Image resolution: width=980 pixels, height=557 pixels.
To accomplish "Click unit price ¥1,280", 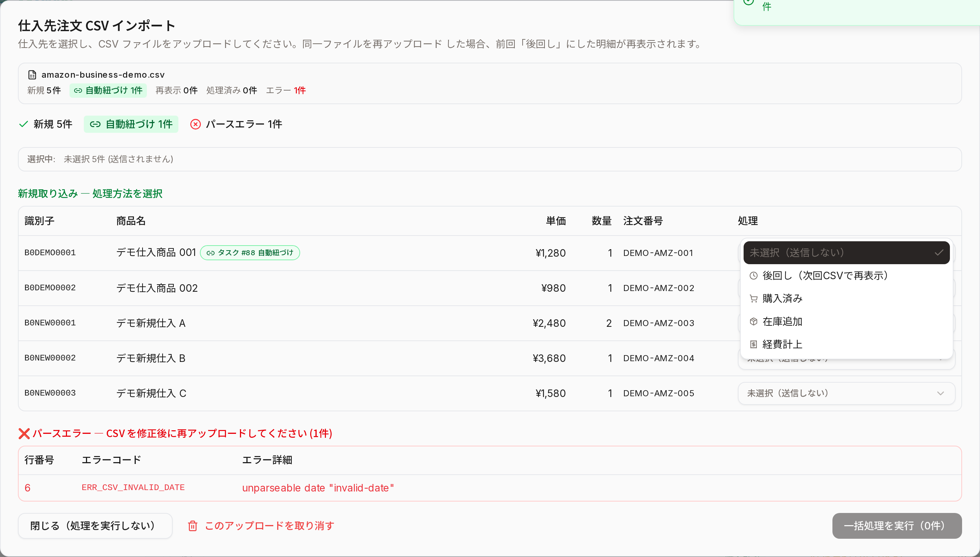I will coord(550,253).
